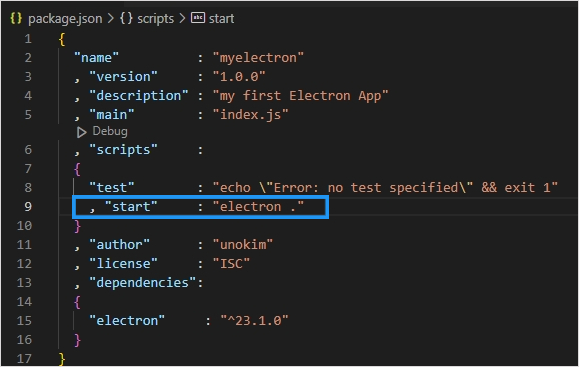Click the Debug play triangle icon
This screenshot has width=579, height=367.
(x=81, y=132)
